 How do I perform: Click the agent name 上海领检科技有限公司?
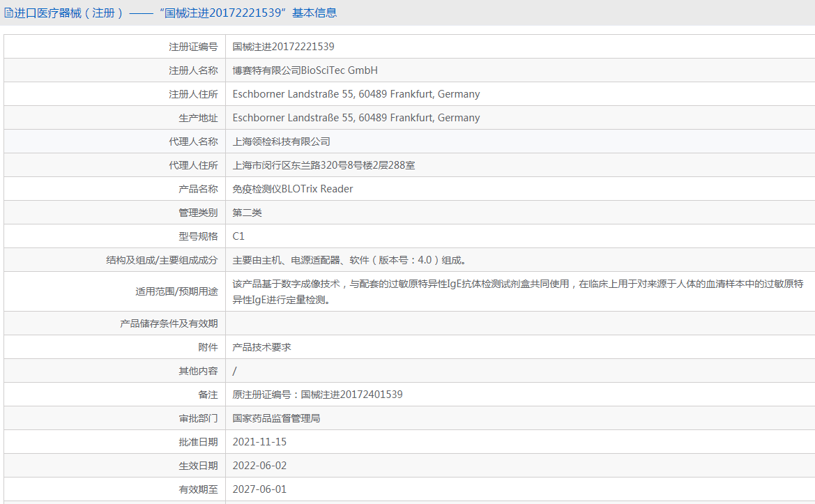(281, 142)
